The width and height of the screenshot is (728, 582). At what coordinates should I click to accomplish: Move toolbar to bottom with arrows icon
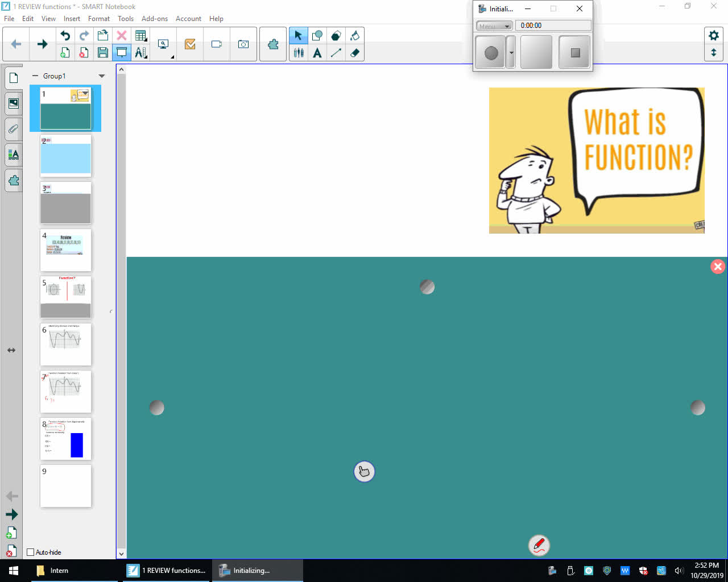714,53
